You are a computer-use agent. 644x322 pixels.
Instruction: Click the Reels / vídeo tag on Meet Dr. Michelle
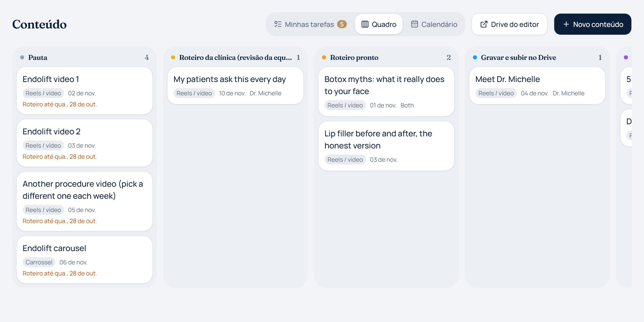pyautogui.click(x=496, y=93)
